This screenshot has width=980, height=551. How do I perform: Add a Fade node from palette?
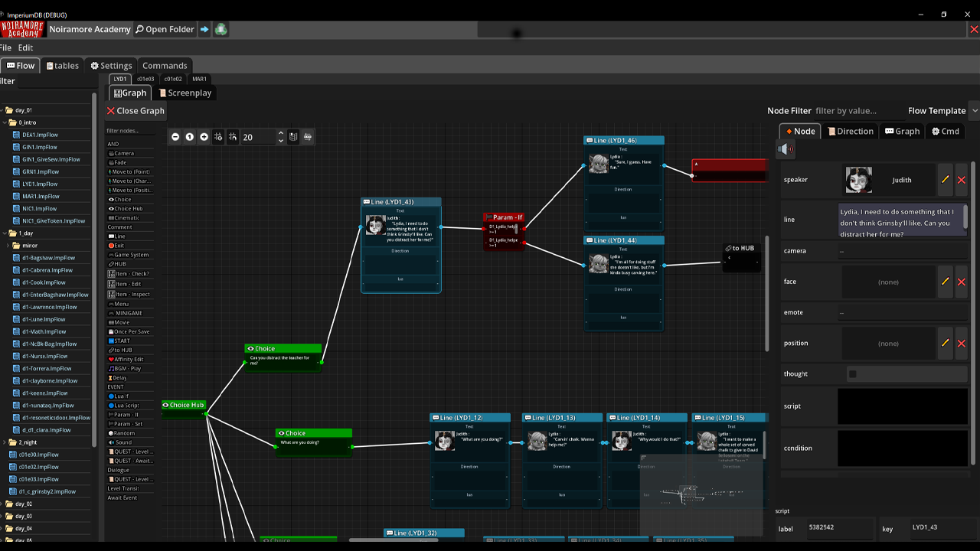(x=129, y=162)
